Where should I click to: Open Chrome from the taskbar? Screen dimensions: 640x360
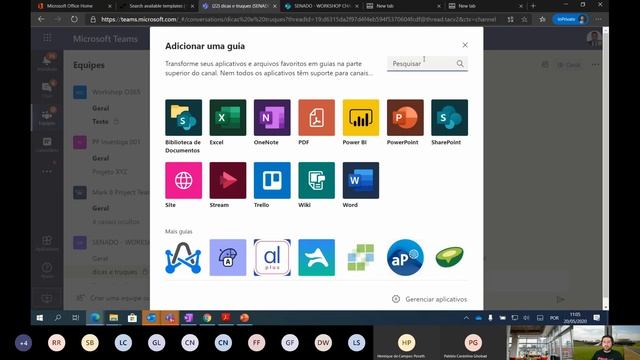[207, 318]
